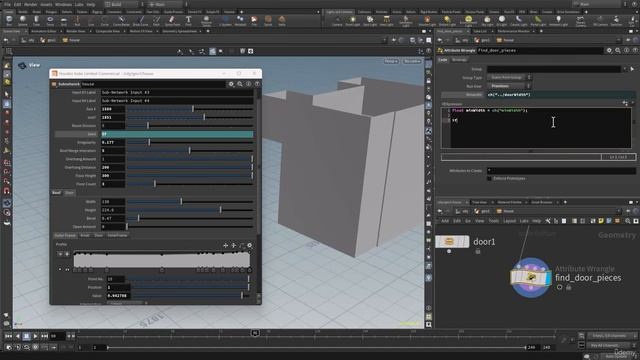This screenshot has width=640, height=360.
Task: Click geo1 path button in viewport pane
Action: [x=48, y=40]
